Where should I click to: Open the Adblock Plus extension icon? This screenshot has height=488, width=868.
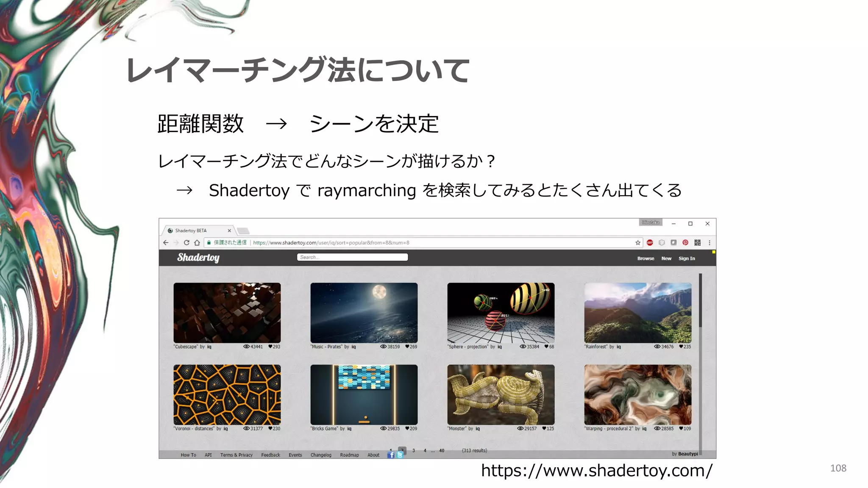click(650, 243)
